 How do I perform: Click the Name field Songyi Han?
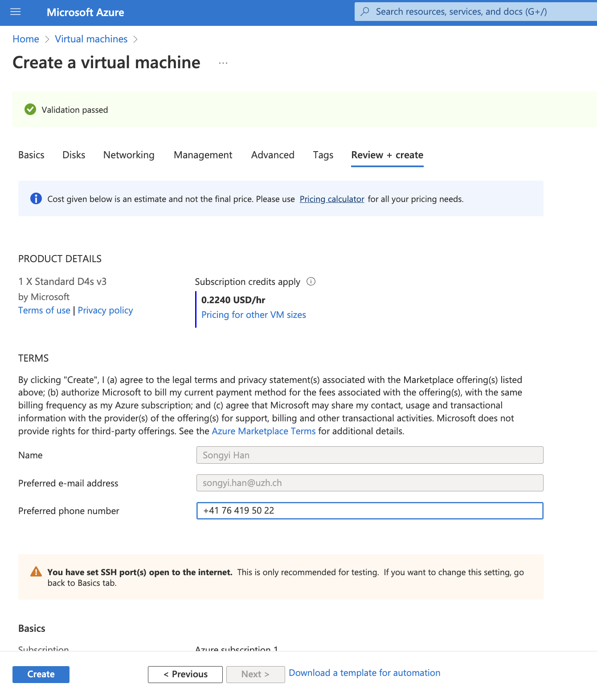370,455
